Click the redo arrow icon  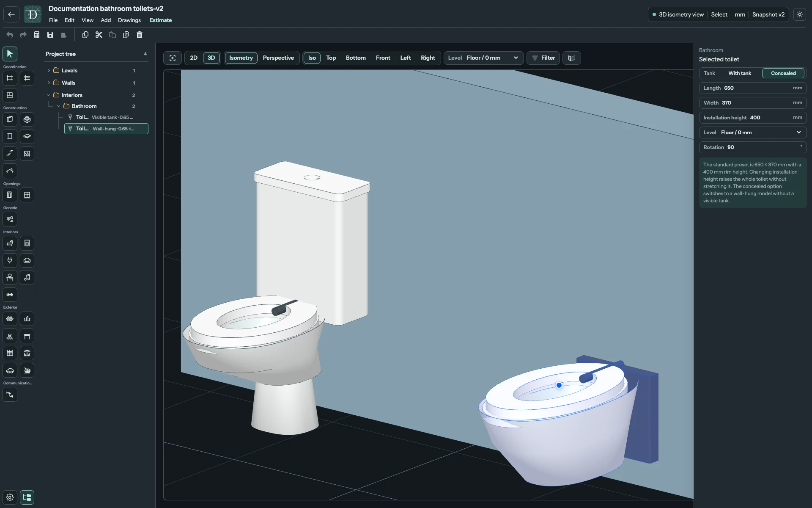tap(23, 35)
